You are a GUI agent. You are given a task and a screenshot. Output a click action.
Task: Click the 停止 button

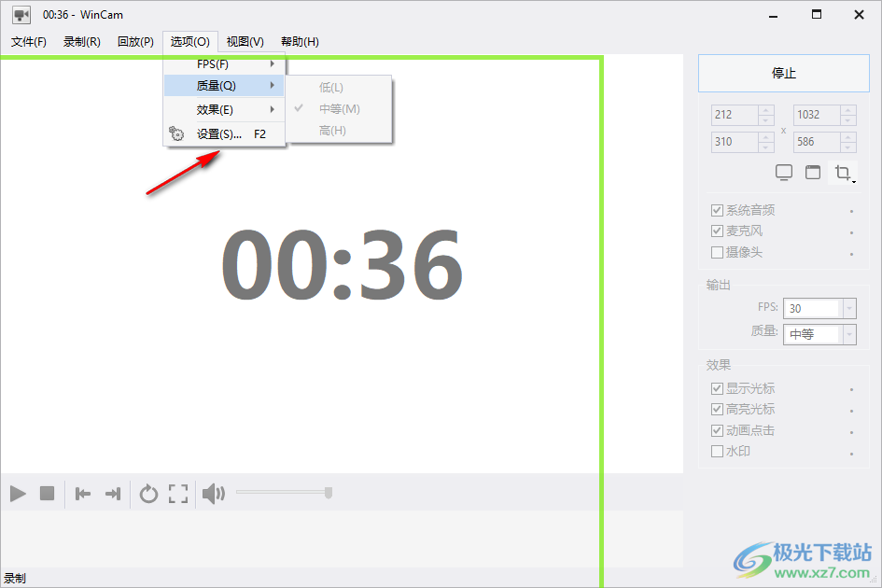coord(784,73)
